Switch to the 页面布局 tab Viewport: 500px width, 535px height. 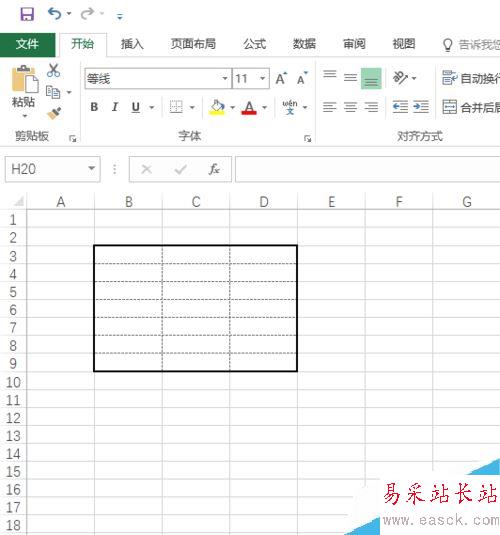[193, 44]
